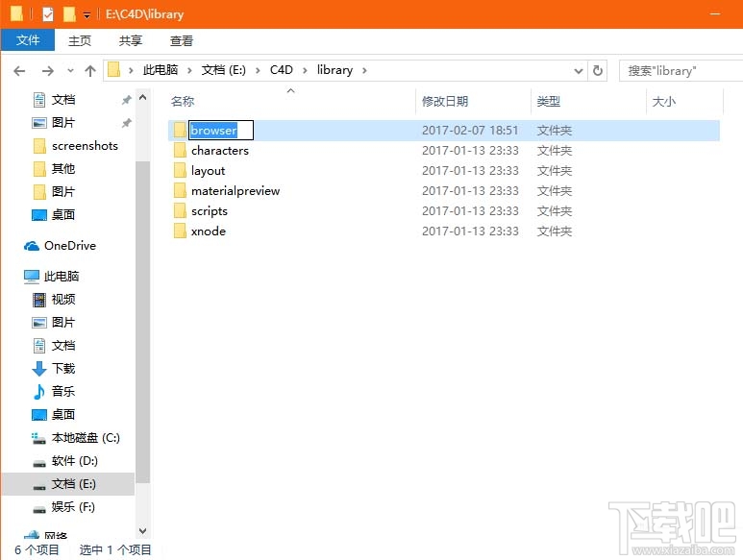Click the 视频 film icon
The height and width of the screenshot is (560, 743).
tap(38, 299)
